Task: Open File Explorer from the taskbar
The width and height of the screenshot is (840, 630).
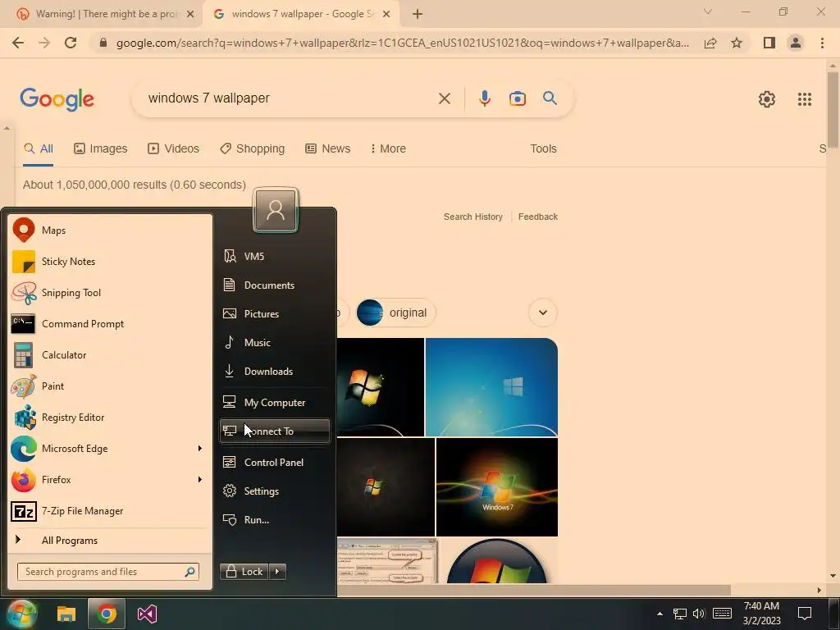Action: pos(66,614)
